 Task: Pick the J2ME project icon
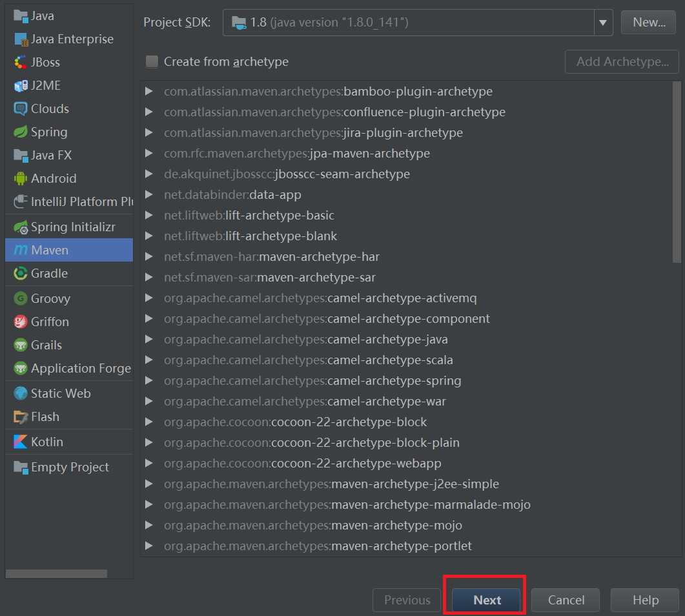coord(21,86)
